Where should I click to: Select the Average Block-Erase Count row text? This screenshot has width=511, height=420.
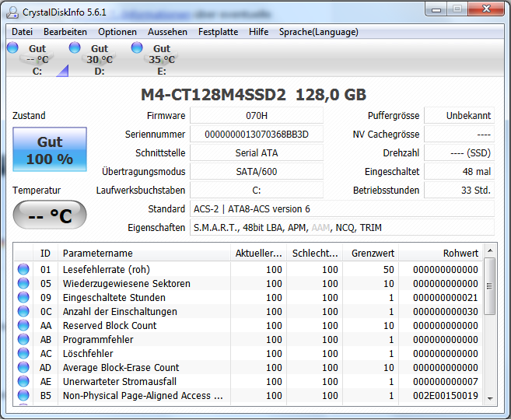pos(121,368)
